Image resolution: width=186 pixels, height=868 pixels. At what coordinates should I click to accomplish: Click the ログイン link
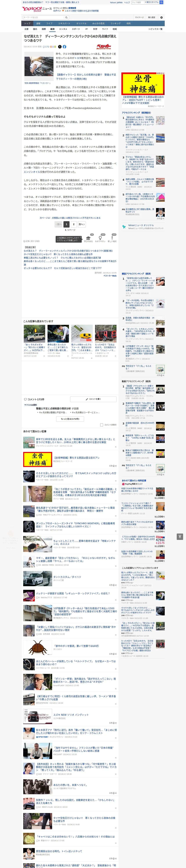[57, 11]
